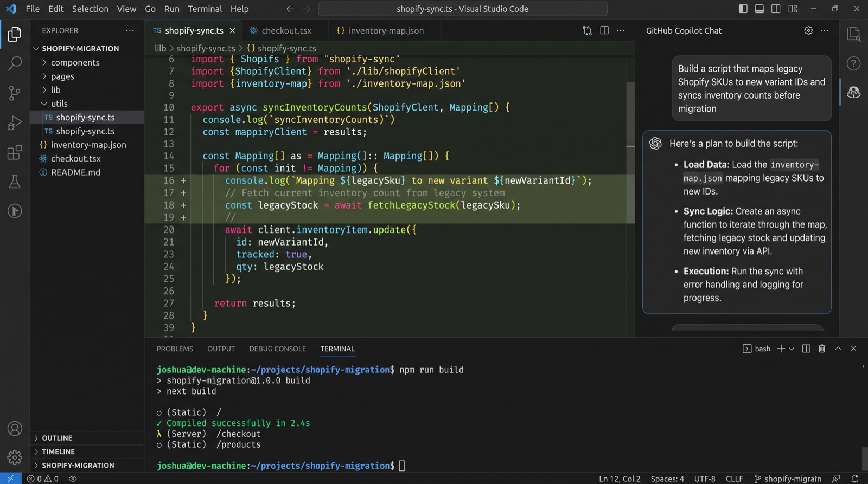Open the Extensions view
868x484 pixels.
(15, 152)
